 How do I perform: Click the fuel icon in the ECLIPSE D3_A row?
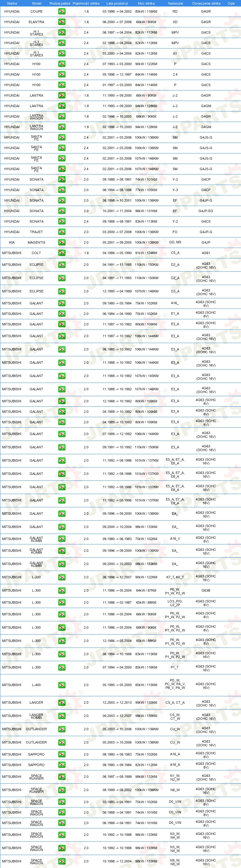click(x=62, y=291)
